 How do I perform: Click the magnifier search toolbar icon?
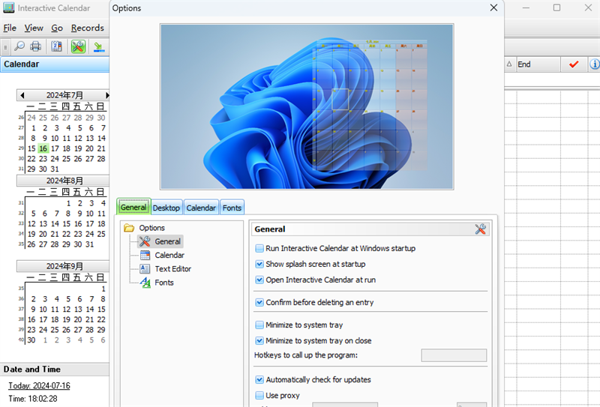point(19,46)
